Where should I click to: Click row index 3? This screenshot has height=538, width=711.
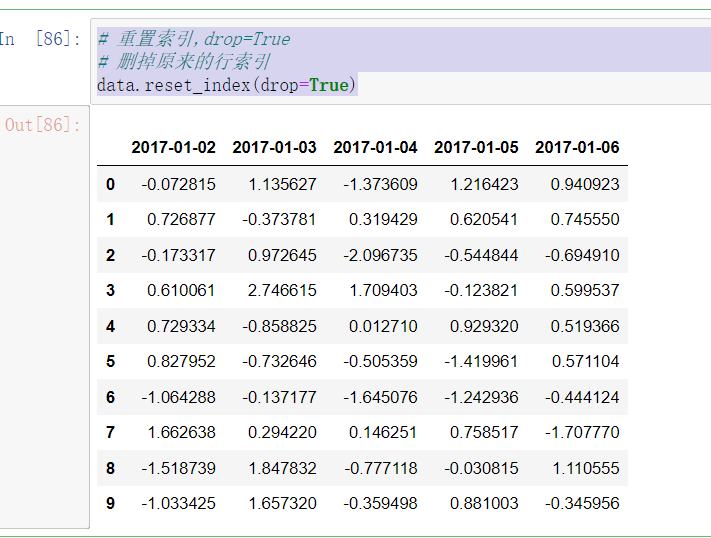click(x=110, y=290)
